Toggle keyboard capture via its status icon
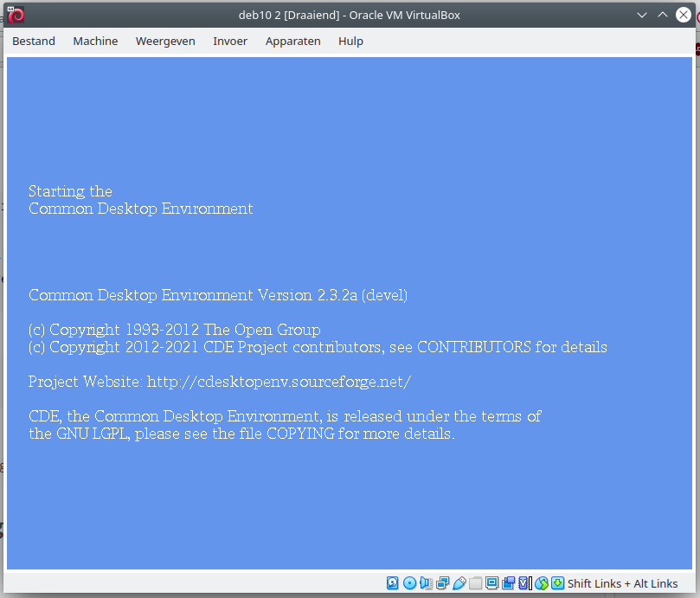The height and width of the screenshot is (598, 700). pos(556,583)
